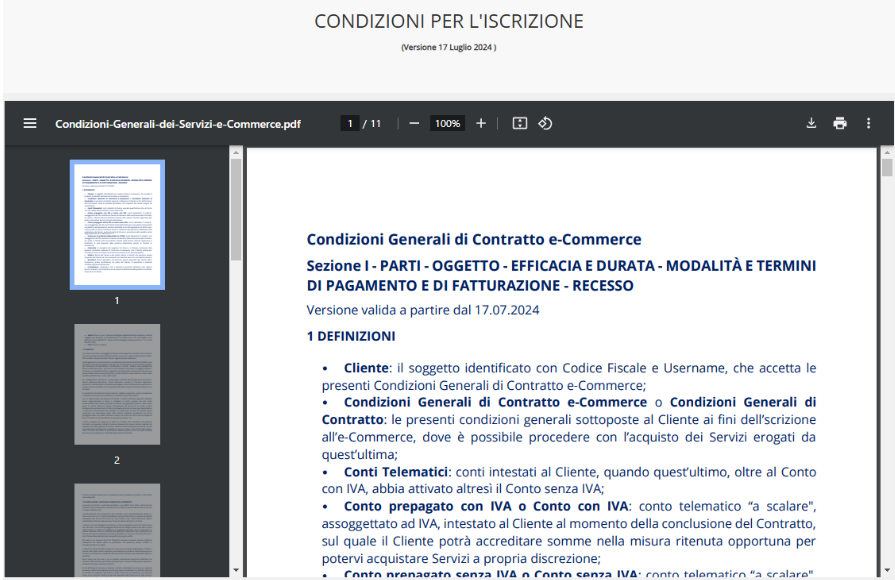
Task: Jump to the third page thumbnail
Action: 117,530
